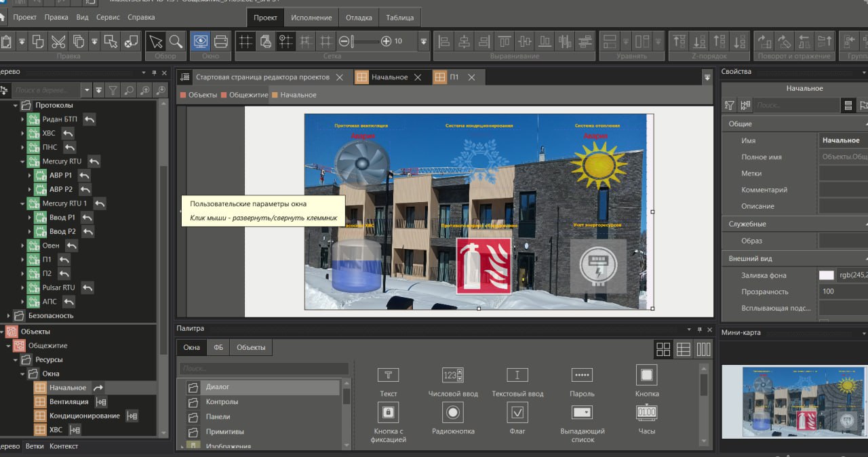The height and width of the screenshot is (457, 868).
Task: Collapse the Общежитие tree node
Action: point(8,346)
